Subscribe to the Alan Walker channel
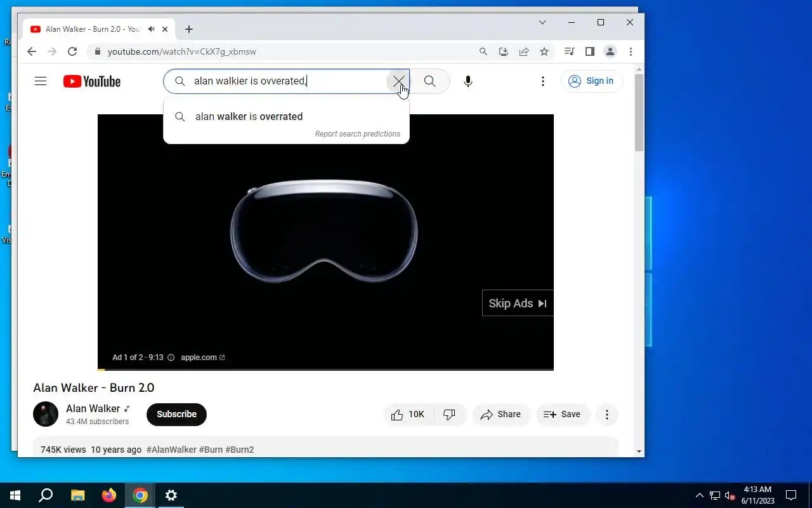Viewport: 812px width, 508px height. (x=176, y=414)
